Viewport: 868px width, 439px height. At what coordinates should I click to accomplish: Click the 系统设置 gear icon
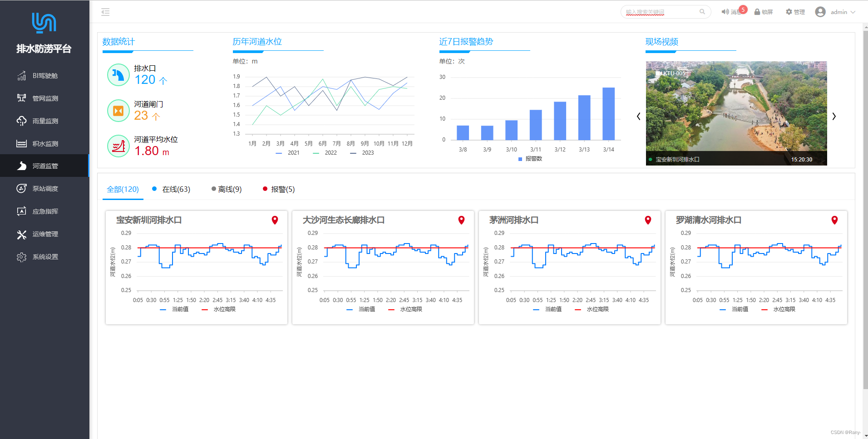pyautogui.click(x=21, y=257)
